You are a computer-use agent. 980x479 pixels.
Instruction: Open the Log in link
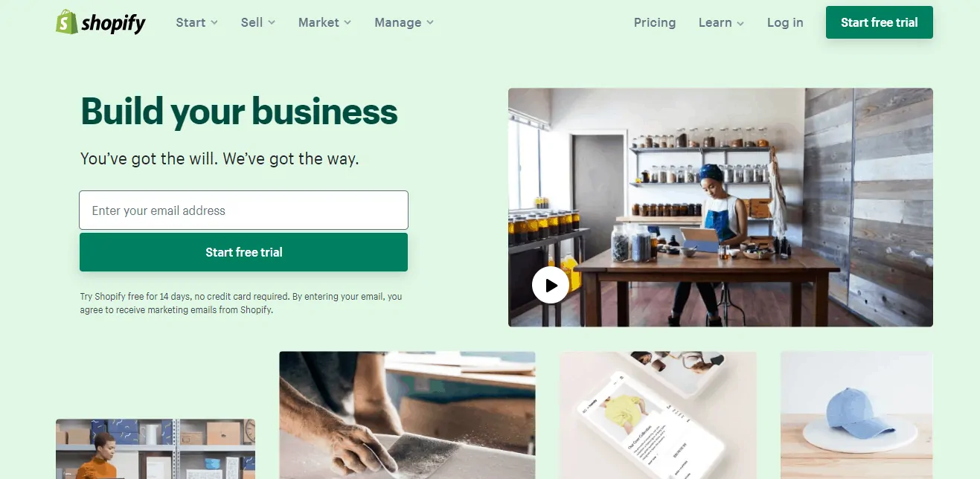click(785, 22)
